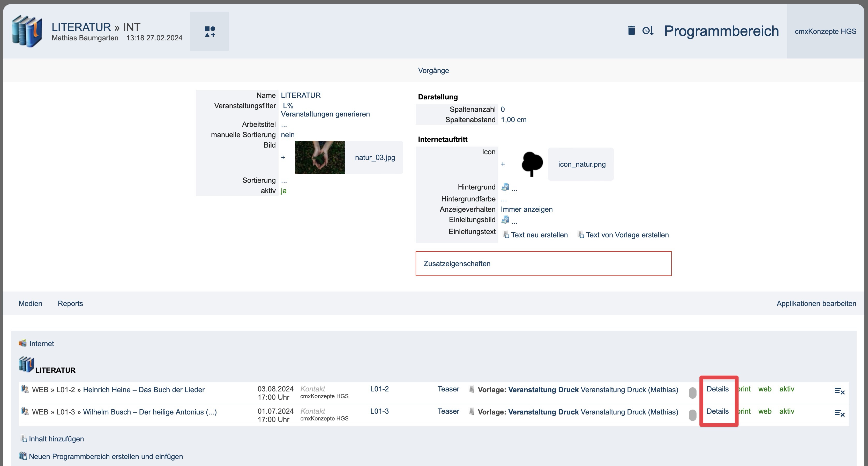Open the Reports tab
This screenshot has height=466, width=868.
(x=70, y=303)
